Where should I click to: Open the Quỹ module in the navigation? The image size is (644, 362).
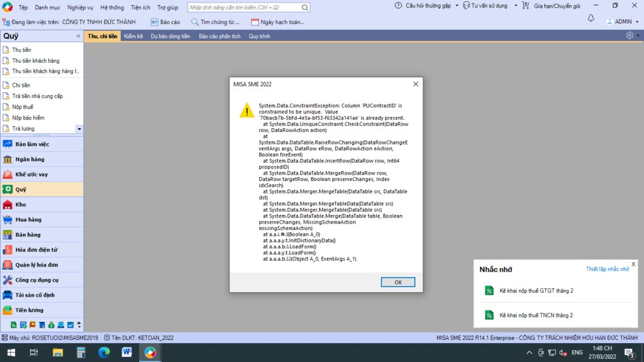point(42,189)
